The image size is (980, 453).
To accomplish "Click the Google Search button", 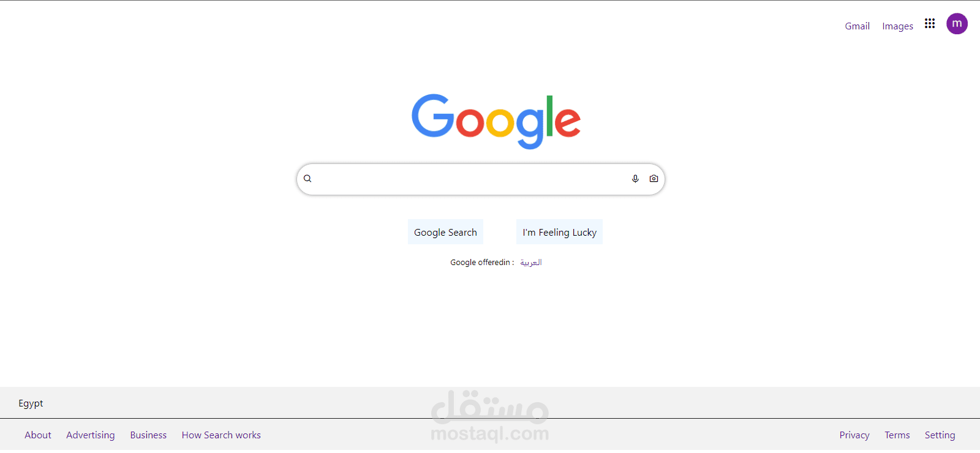I will (x=445, y=232).
